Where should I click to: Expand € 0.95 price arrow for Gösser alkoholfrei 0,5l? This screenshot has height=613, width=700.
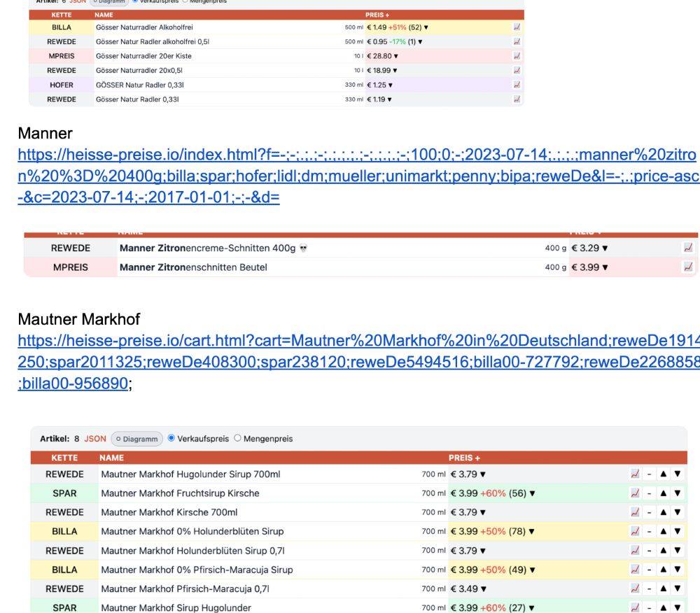click(420, 41)
